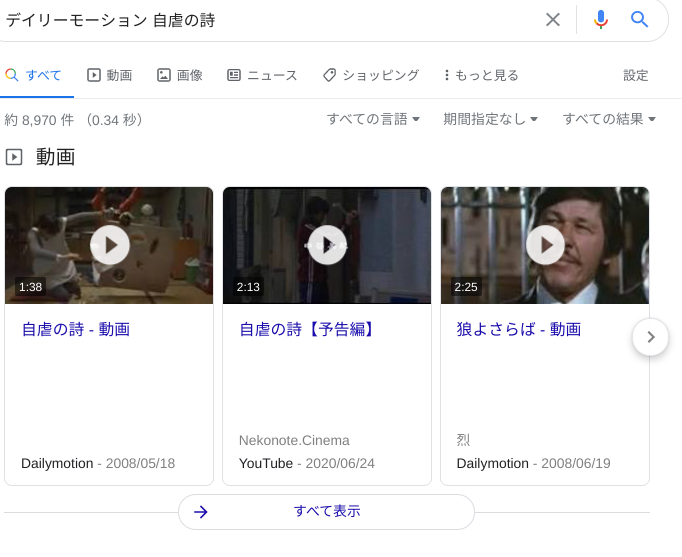Play the 2:25 video thumbnail
The width and height of the screenshot is (682, 557).
pyautogui.click(x=545, y=245)
